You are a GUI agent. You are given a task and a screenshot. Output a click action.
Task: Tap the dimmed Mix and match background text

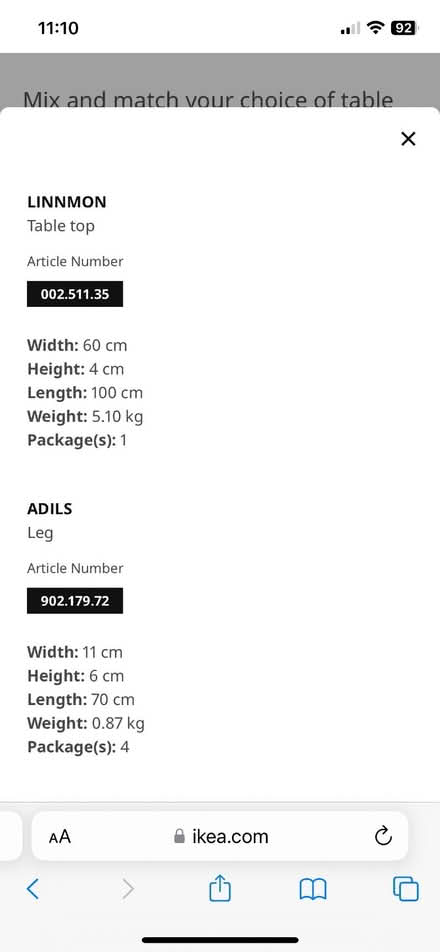point(208,98)
